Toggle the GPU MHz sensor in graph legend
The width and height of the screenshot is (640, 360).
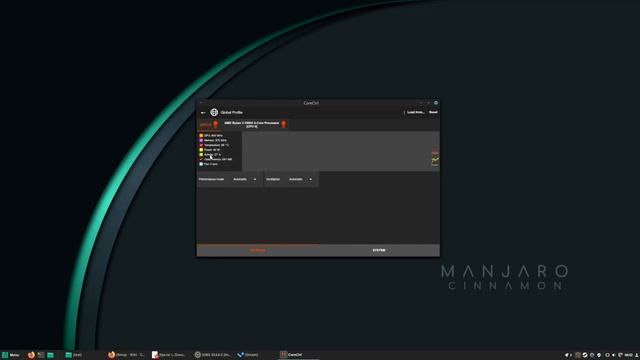coord(211,136)
